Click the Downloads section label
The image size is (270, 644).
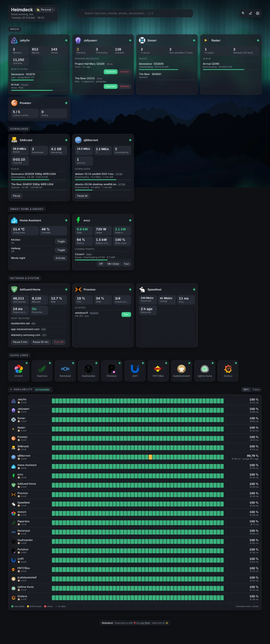tap(19, 129)
